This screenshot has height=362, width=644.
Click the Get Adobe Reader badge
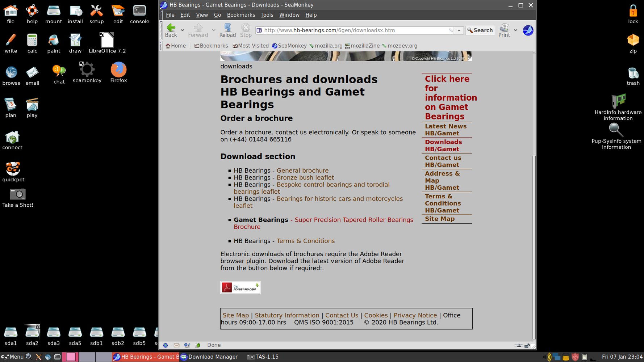(240, 287)
